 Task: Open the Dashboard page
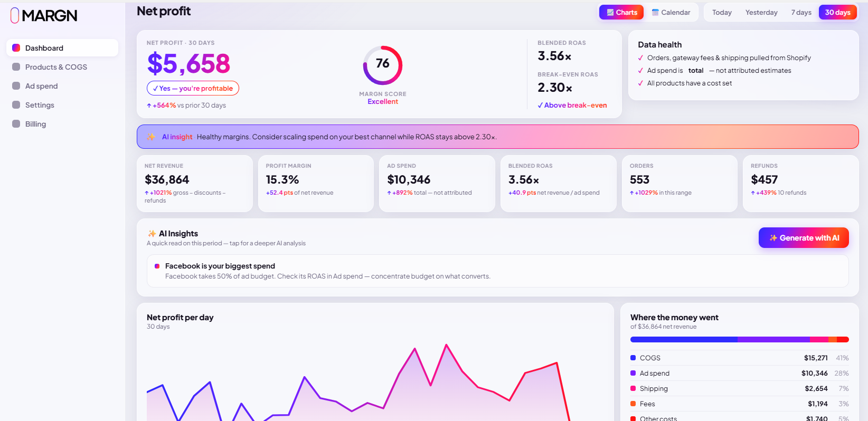coord(62,48)
